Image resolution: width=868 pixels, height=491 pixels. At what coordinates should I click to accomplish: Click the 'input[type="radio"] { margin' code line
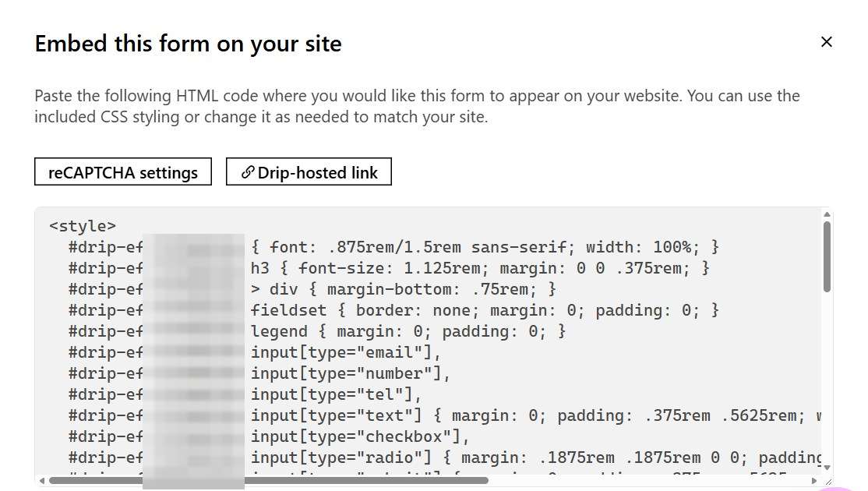[x=445, y=457]
